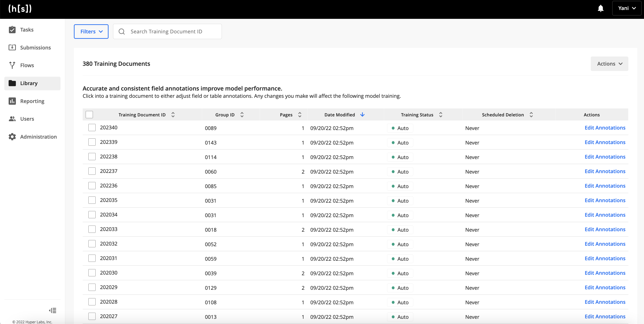Check the box for document 202028
Screen dimensions: 644x324
click(x=92, y=302)
